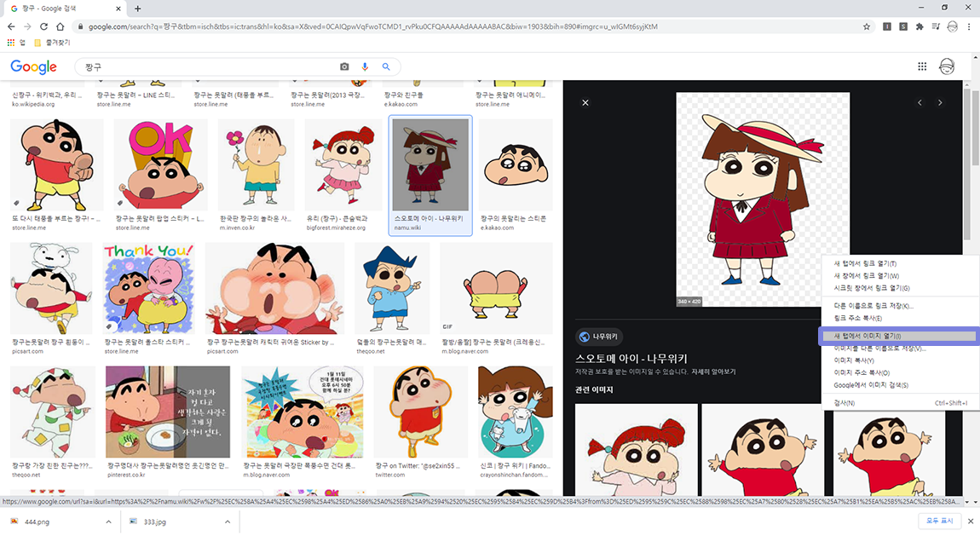This screenshot has width=980, height=536.
Task: Choose 새 탭에서 링크 열기(T) in context menu
Action: click(899, 263)
